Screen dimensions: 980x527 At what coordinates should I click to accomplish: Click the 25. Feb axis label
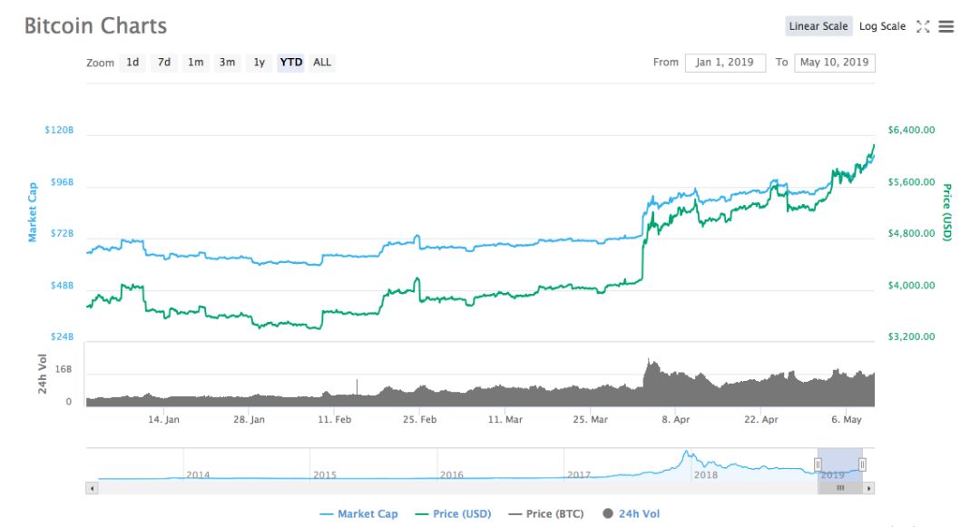pos(419,420)
